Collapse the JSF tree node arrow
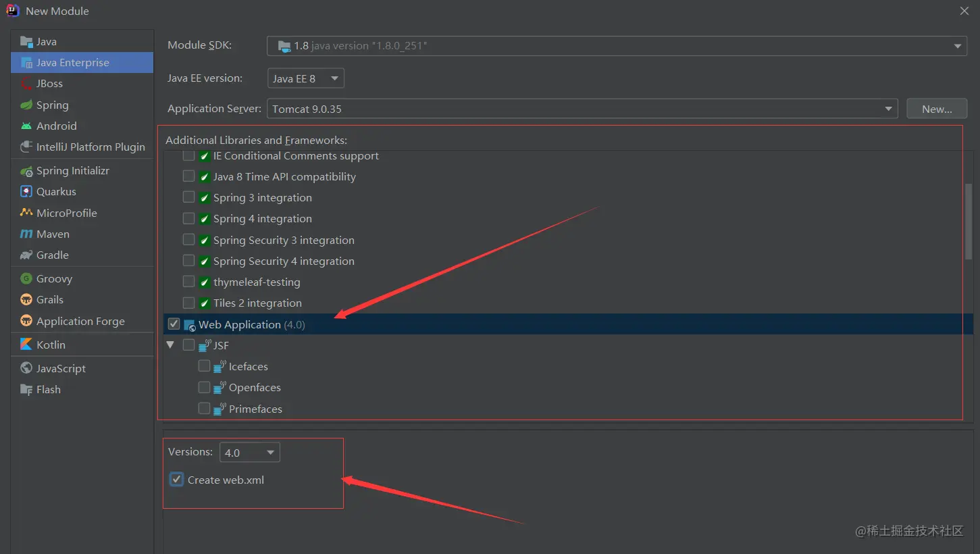This screenshot has height=554, width=980. point(170,345)
